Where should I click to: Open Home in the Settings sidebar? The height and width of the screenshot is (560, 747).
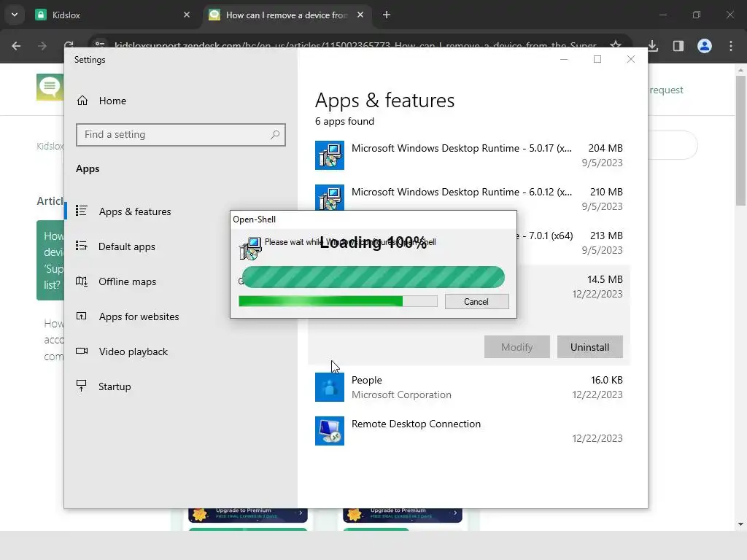[112, 101]
